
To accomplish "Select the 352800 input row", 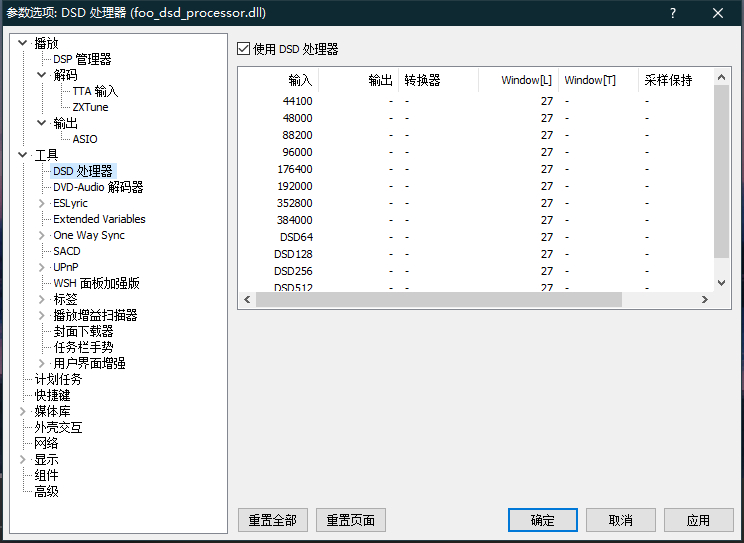I will click(x=476, y=203).
